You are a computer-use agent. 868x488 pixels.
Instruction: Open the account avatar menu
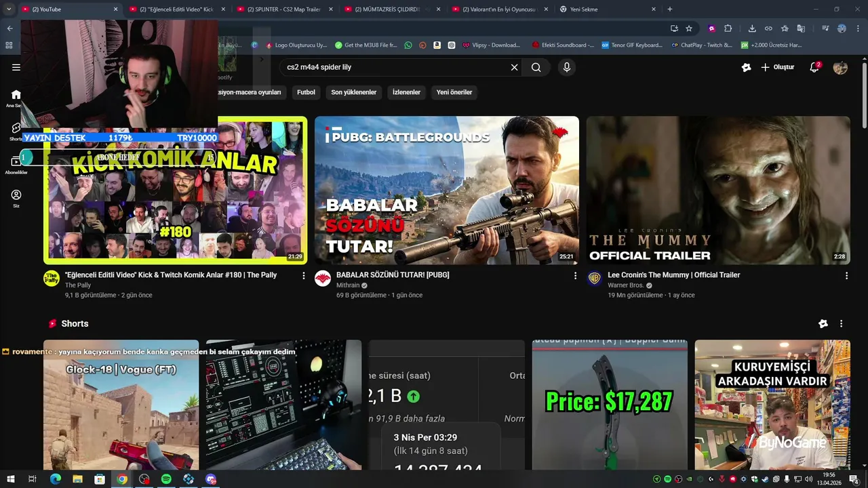point(840,67)
